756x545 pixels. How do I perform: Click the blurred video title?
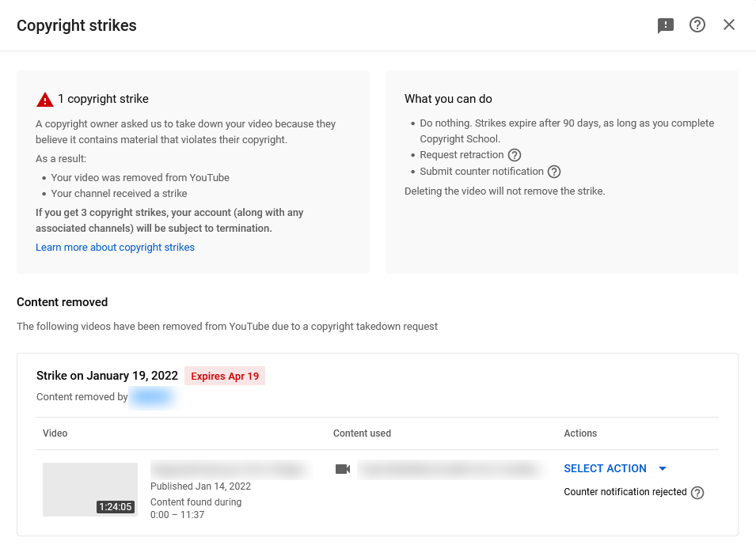[x=227, y=469]
